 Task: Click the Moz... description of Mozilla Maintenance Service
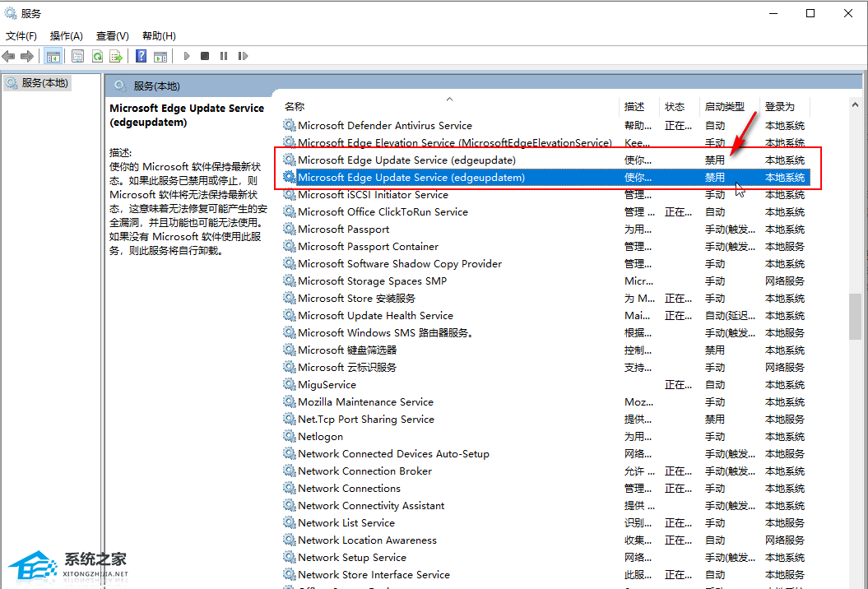(x=638, y=401)
